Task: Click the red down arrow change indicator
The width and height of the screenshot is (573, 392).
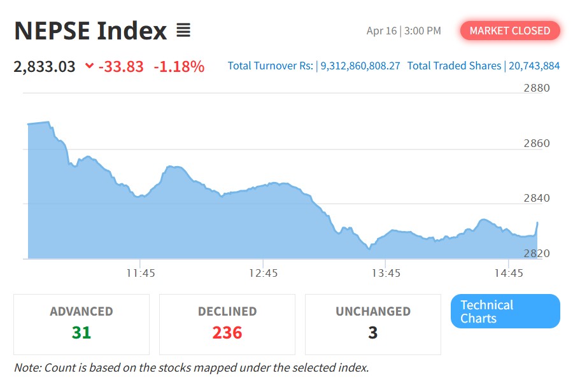Action: (89, 66)
